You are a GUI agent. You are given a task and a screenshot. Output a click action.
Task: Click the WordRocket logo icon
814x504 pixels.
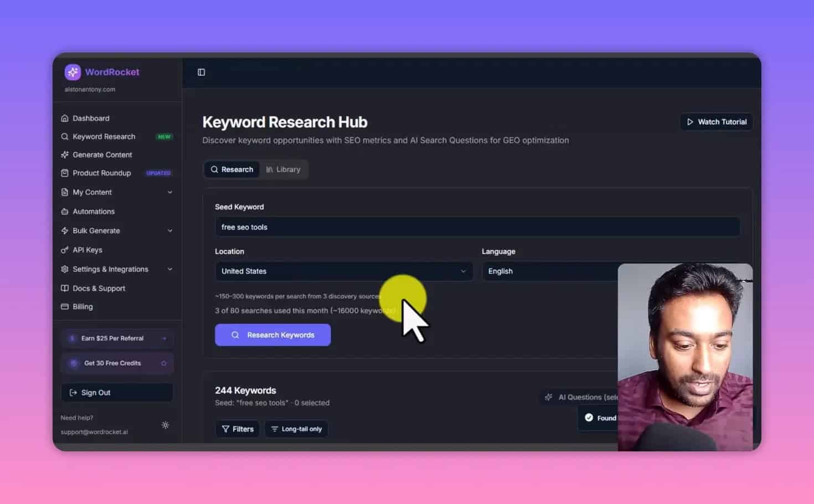[x=72, y=72]
